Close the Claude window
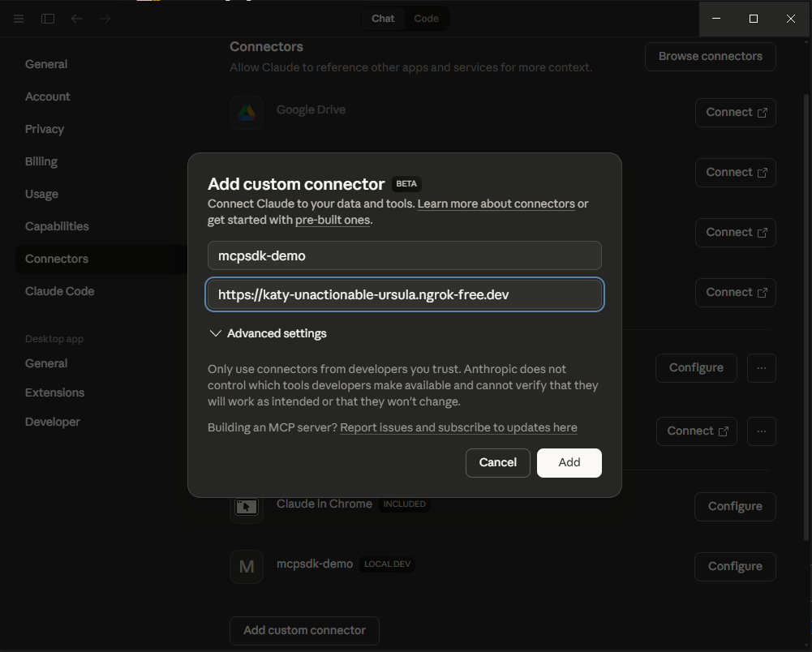Screen dimensions: 812x652 click(791, 19)
